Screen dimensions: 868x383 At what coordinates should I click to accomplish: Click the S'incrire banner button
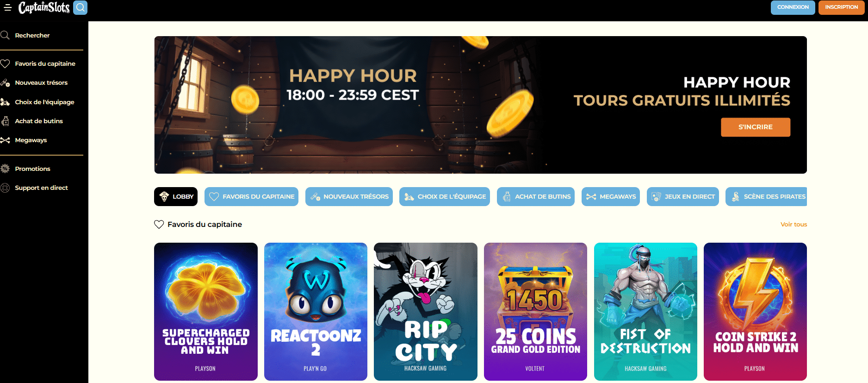click(x=756, y=127)
